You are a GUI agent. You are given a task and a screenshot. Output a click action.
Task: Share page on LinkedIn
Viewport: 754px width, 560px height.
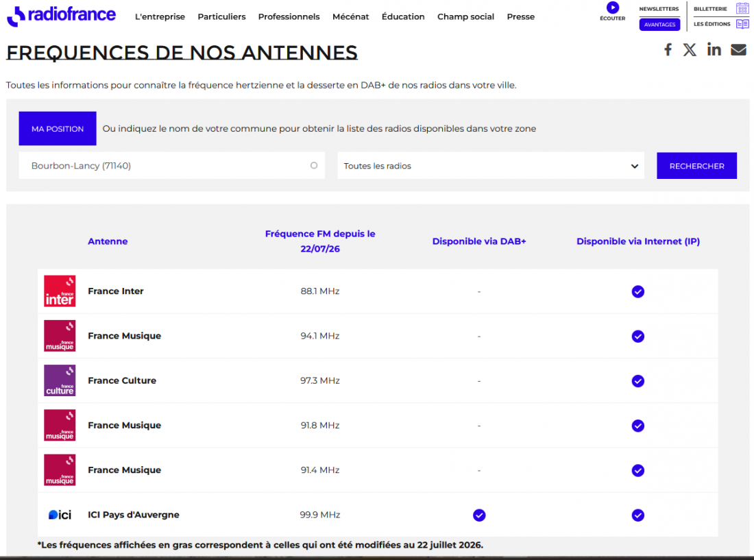pos(714,49)
